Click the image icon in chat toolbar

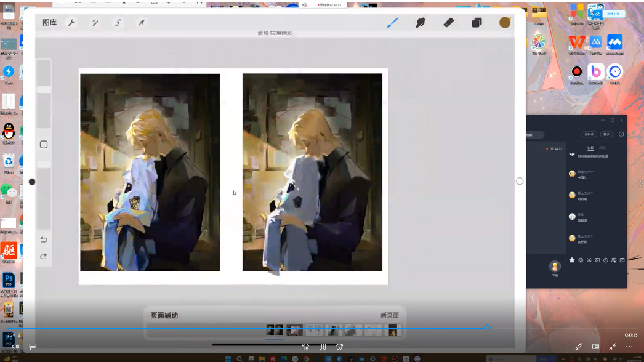pos(597,260)
